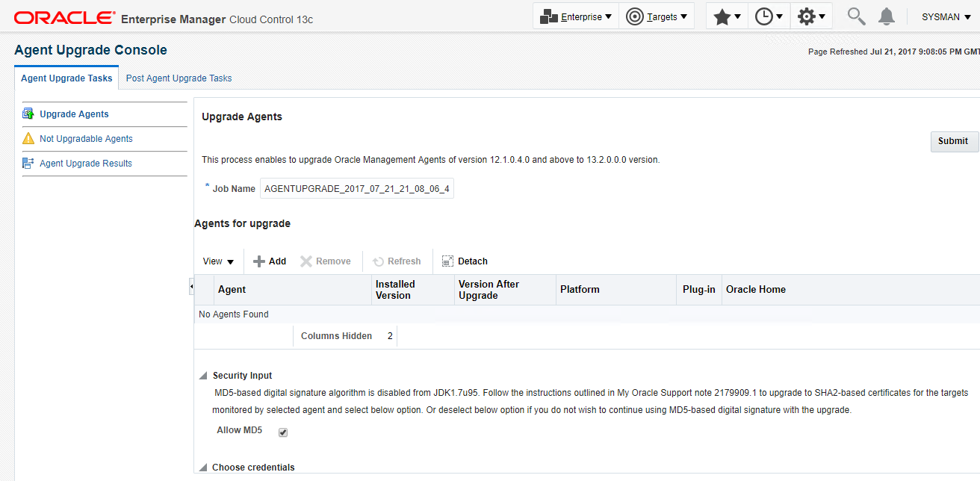980x481 pixels.
Task: Open the settings gear menu
Action: pos(808,15)
